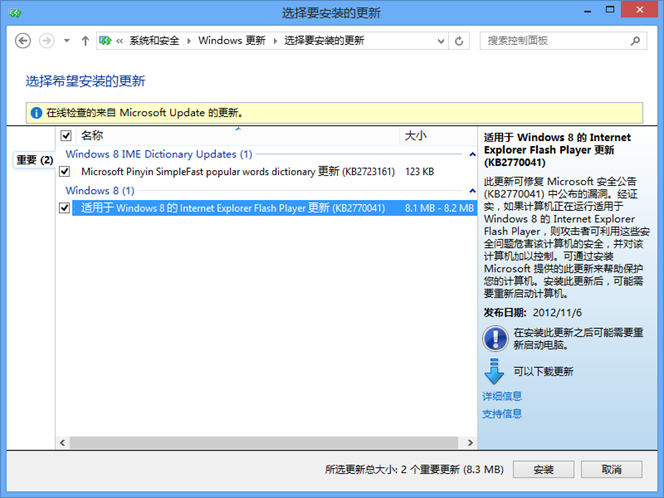Viewport: 664px width, 498px height.
Task: Select the 重要 (2) tab
Action: click(34, 160)
